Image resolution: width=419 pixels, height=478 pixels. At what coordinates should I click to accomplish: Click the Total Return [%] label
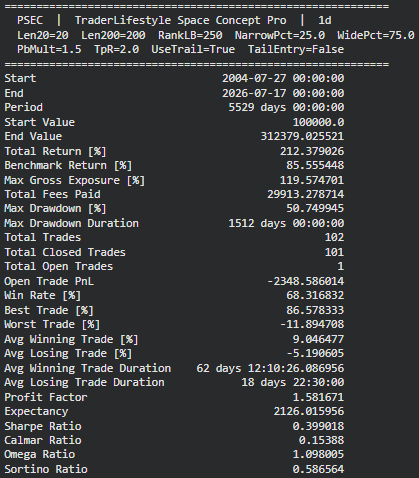point(55,151)
